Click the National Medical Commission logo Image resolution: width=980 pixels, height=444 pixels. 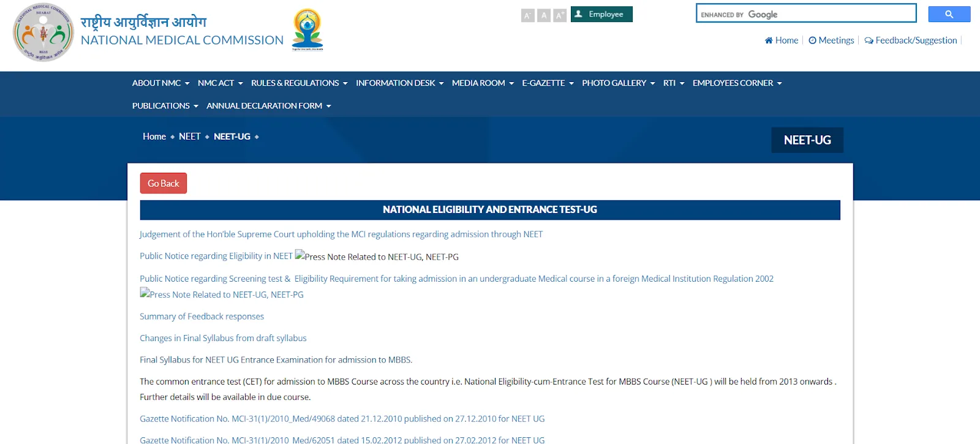tap(43, 32)
